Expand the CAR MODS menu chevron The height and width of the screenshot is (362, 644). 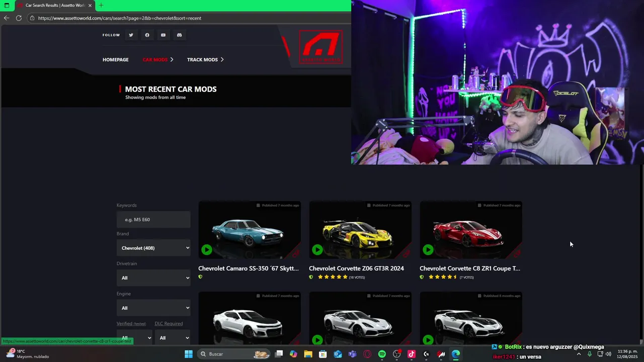[x=172, y=59]
